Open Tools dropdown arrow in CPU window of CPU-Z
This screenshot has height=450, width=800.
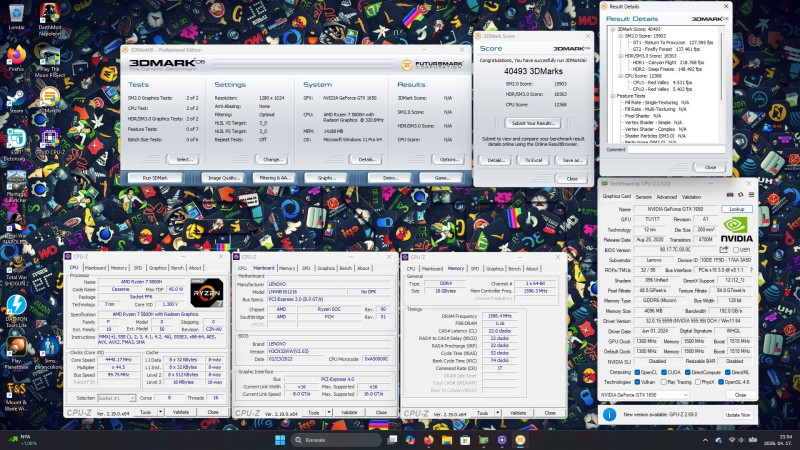click(x=161, y=412)
